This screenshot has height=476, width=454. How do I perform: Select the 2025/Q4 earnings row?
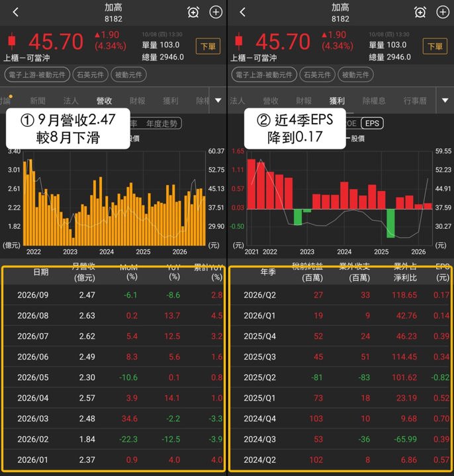340,337
